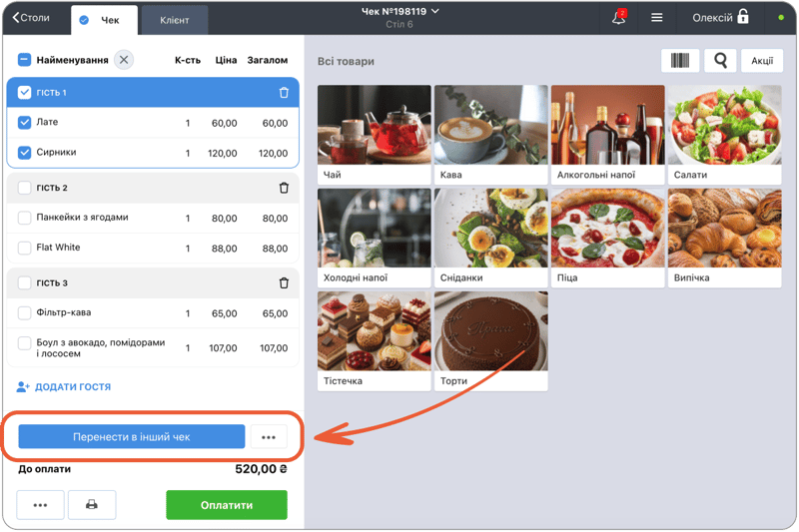Screen dimensions: 799x532
Task: Select the Лате price 60,00
Action: point(224,123)
